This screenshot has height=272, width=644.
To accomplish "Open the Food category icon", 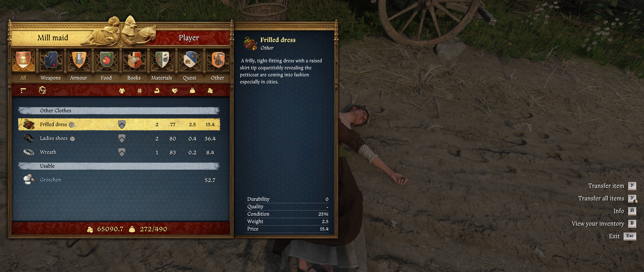I will click(x=106, y=60).
